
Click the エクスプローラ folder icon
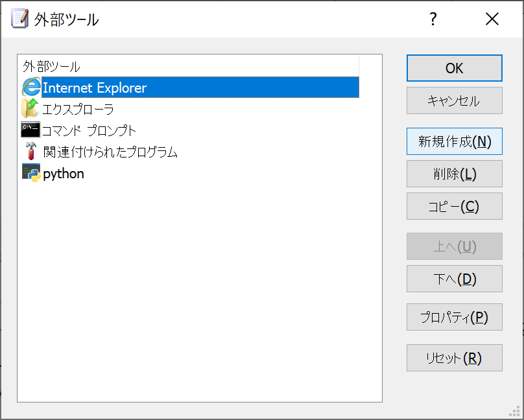pyautogui.click(x=30, y=108)
